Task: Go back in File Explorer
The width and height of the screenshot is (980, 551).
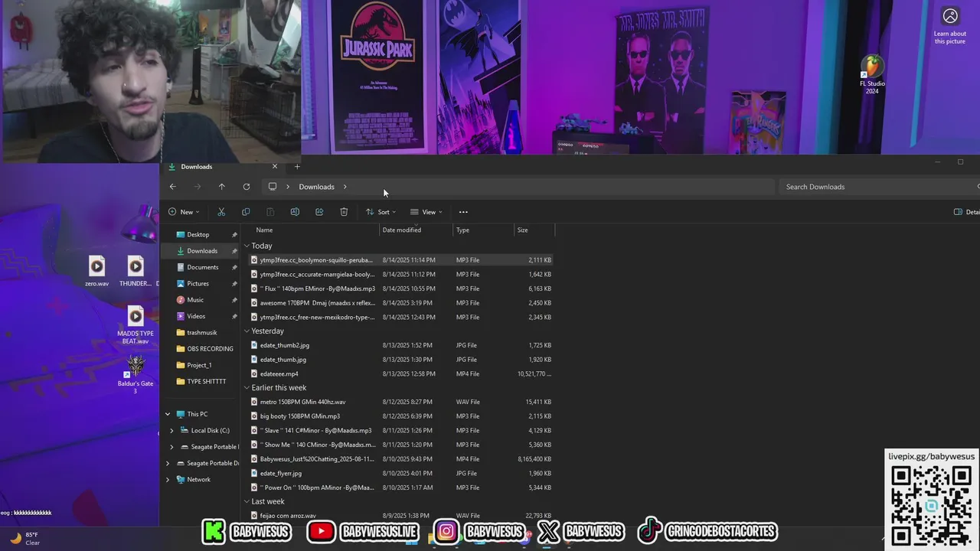Action: tap(172, 187)
